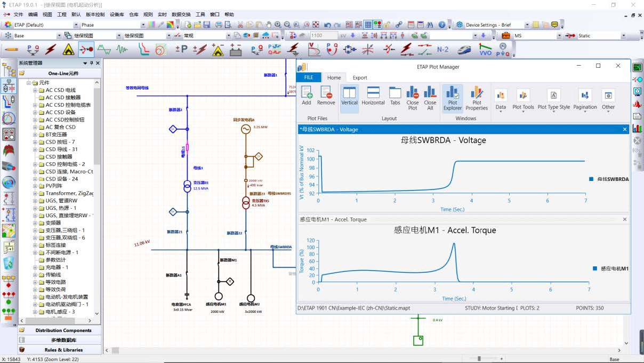The image size is (644, 363).
Task: Click the Close All plots icon
Action: coord(430,97)
